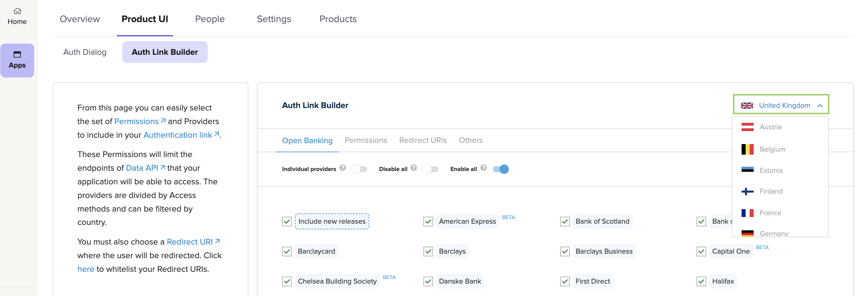868x296 pixels.
Task: Select Austria flag option in country list
Action: coord(747,127)
